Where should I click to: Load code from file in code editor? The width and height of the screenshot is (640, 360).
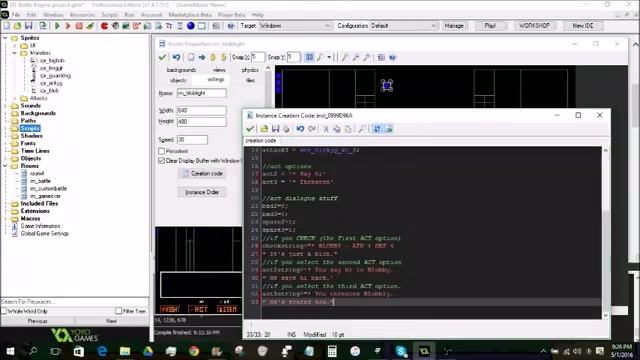(264, 129)
